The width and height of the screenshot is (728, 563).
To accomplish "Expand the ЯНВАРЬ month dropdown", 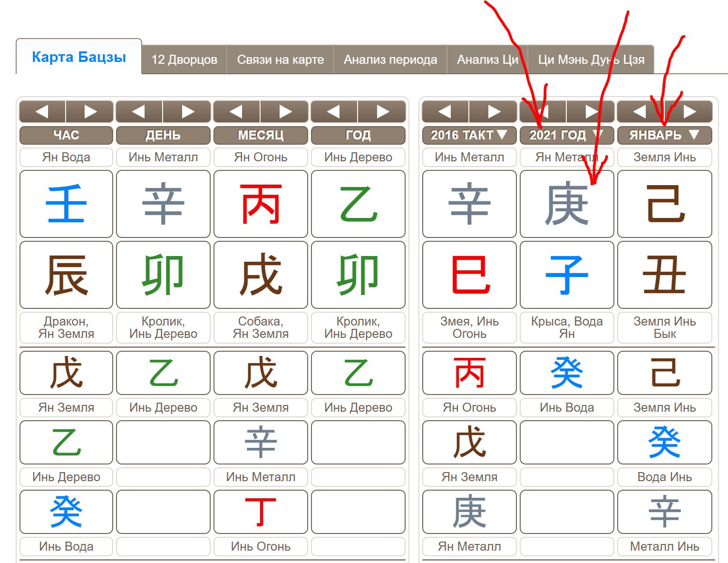I will [x=664, y=135].
